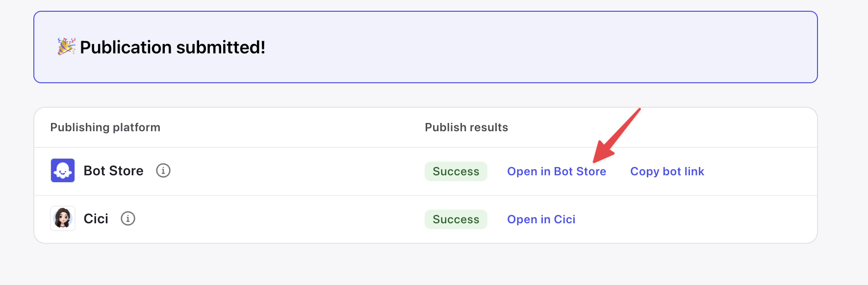The image size is (868, 285).
Task: Click the info icon beside Bot Store
Action: coord(163,170)
